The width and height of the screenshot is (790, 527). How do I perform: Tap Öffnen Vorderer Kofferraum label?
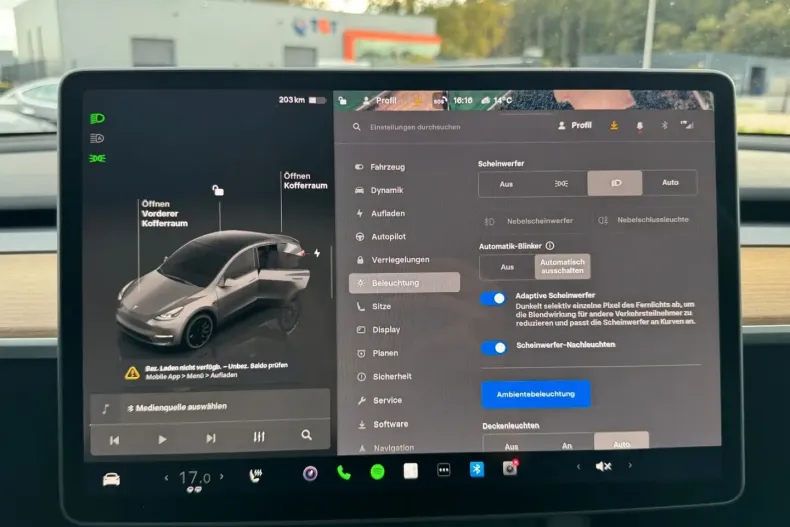click(x=164, y=214)
